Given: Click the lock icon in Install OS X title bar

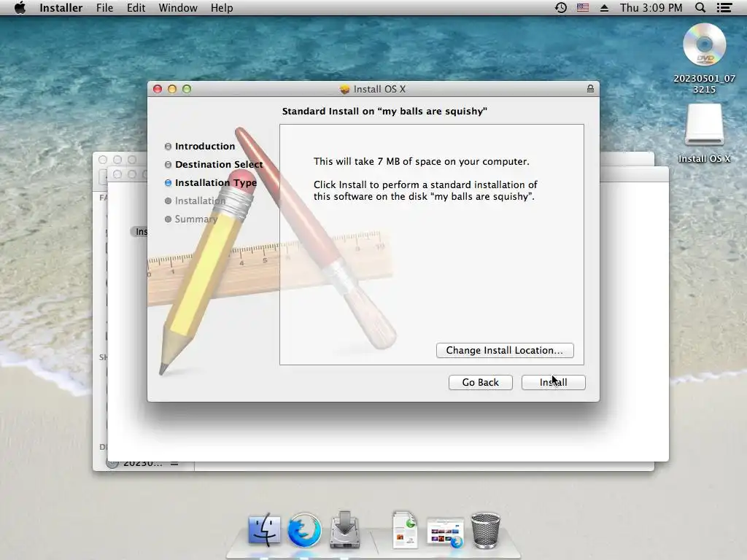Looking at the screenshot, I should (x=590, y=89).
